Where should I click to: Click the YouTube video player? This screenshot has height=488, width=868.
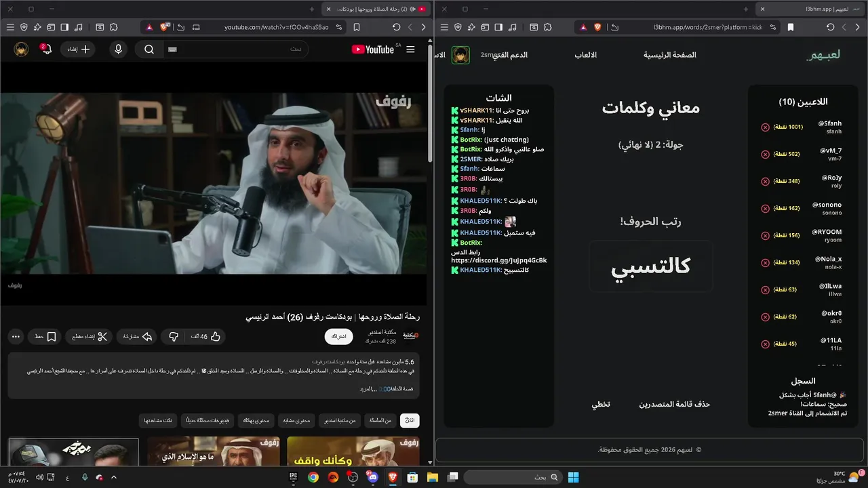(214, 183)
